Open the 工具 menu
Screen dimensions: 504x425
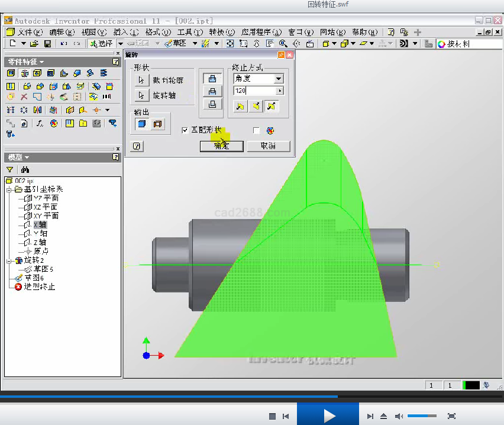[189, 32]
